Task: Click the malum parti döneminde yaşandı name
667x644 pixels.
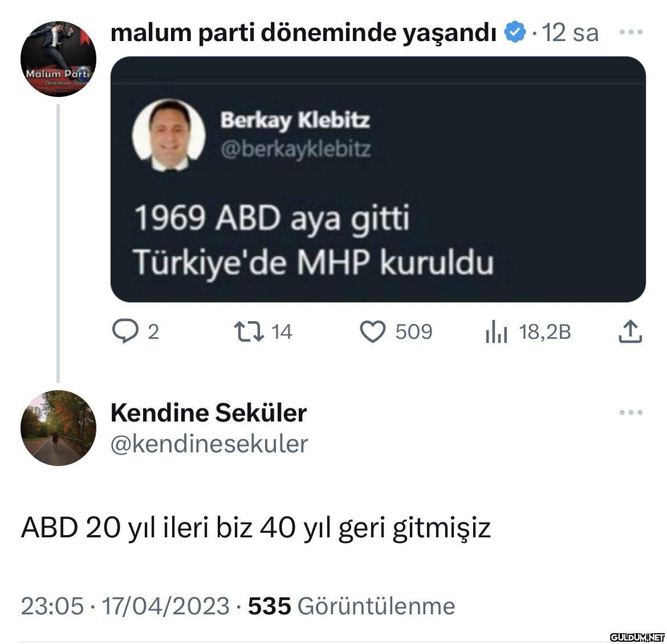Action: (303, 33)
